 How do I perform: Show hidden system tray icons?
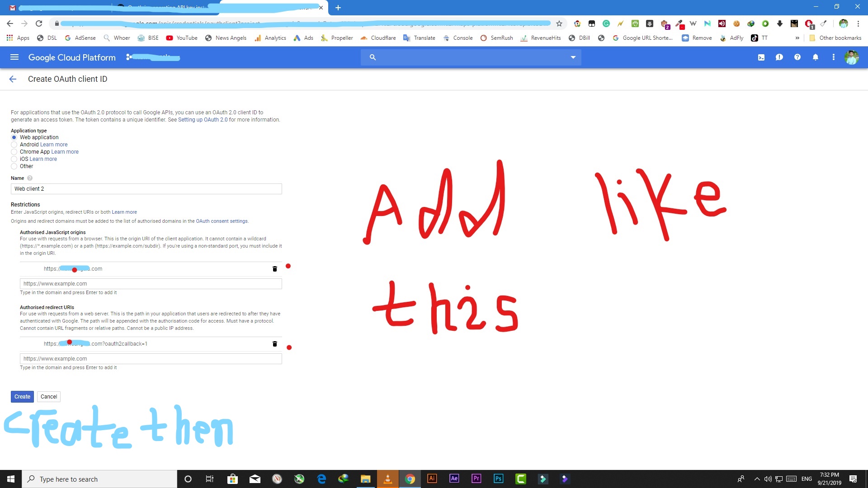click(757, 479)
